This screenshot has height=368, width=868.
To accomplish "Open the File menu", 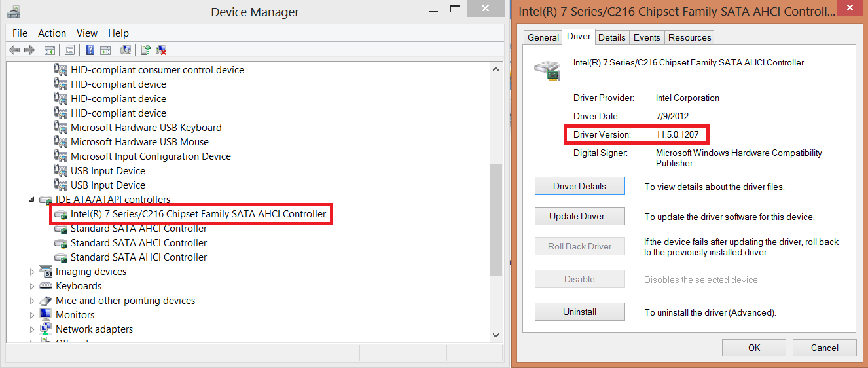I will pyautogui.click(x=20, y=33).
